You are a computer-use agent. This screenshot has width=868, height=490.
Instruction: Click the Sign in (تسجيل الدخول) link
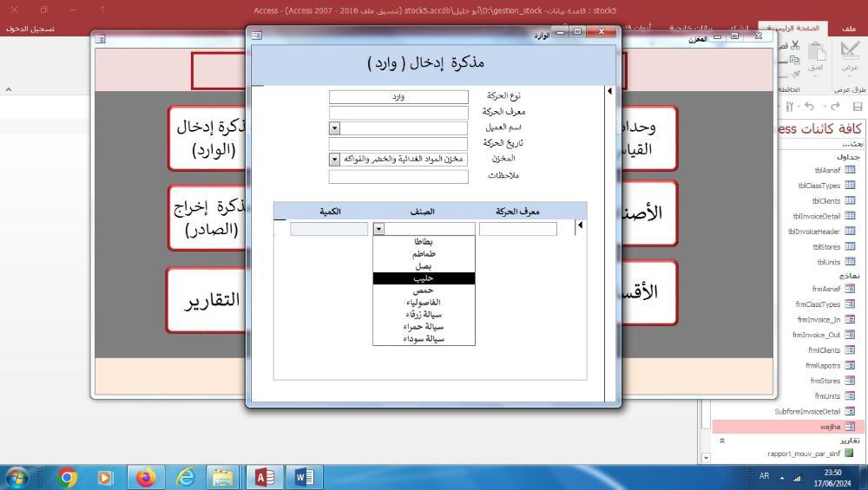click(x=30, y=29)
